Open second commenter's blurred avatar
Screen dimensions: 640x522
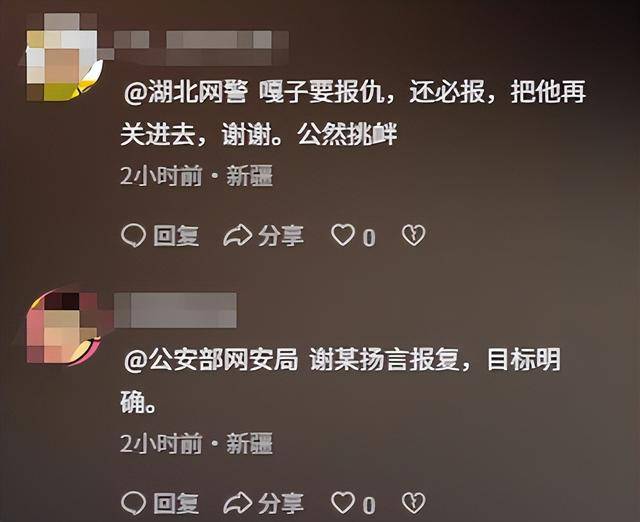[x=62, y=327]
